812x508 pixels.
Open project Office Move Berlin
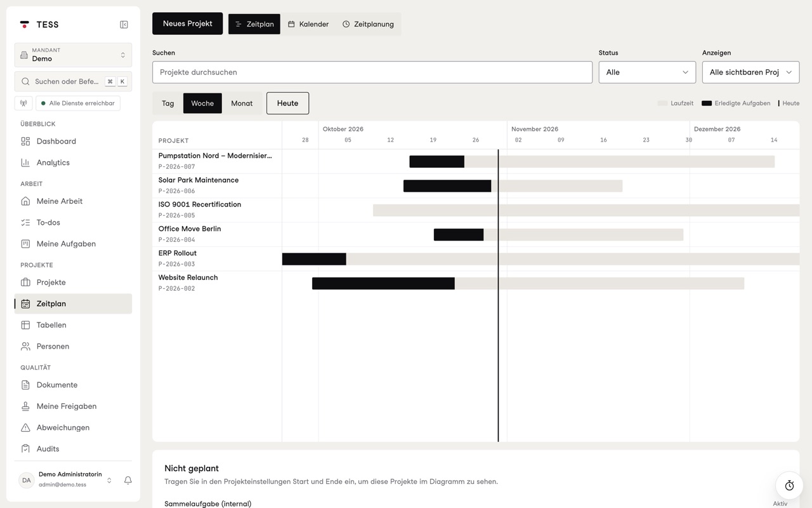click(x=190, y=229)
